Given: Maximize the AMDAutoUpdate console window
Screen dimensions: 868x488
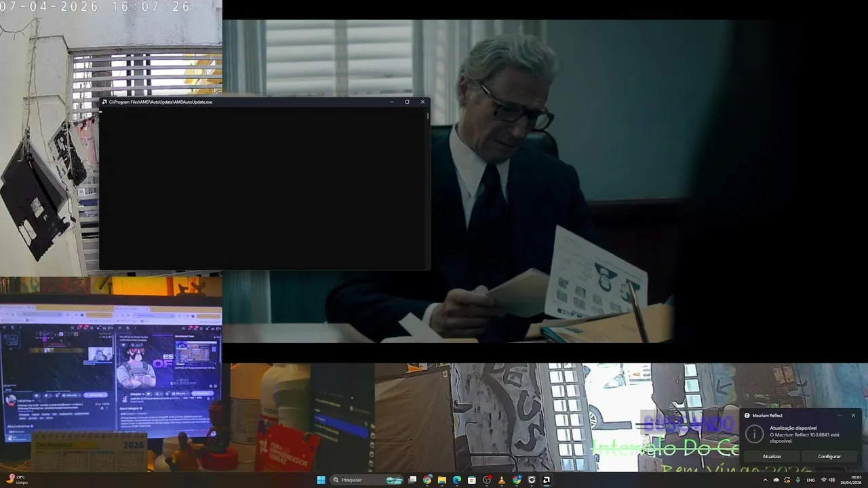Looking at the screenshot, I should pyautogui.click(x=407, y=102).
